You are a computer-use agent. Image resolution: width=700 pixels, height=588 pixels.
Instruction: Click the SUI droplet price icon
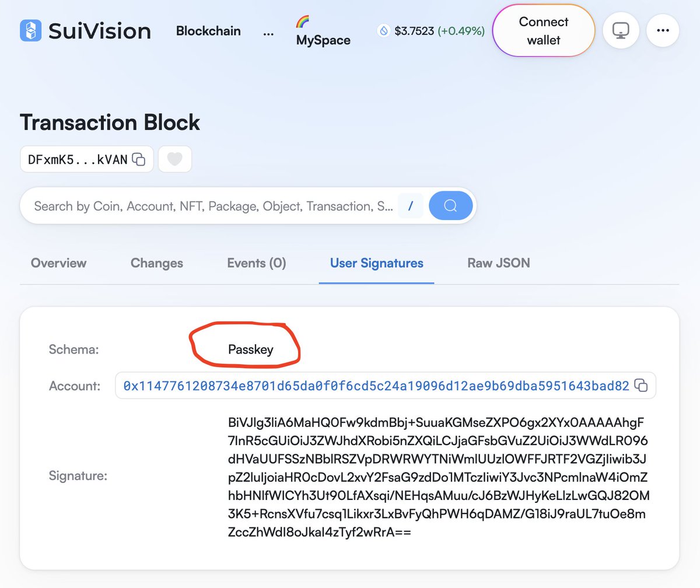(x=384, y=31)
